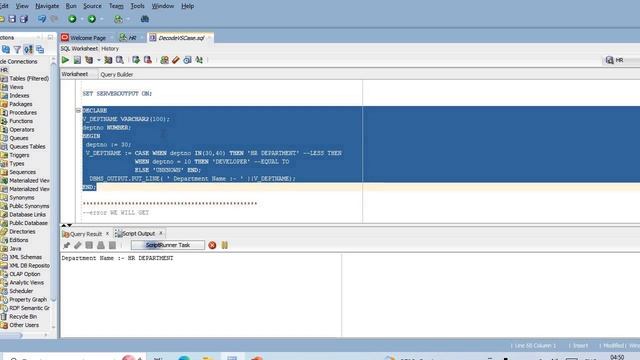Click the SQL worksheet connection icon in main toolbar

pyautogui.click(x=118, y=19)
